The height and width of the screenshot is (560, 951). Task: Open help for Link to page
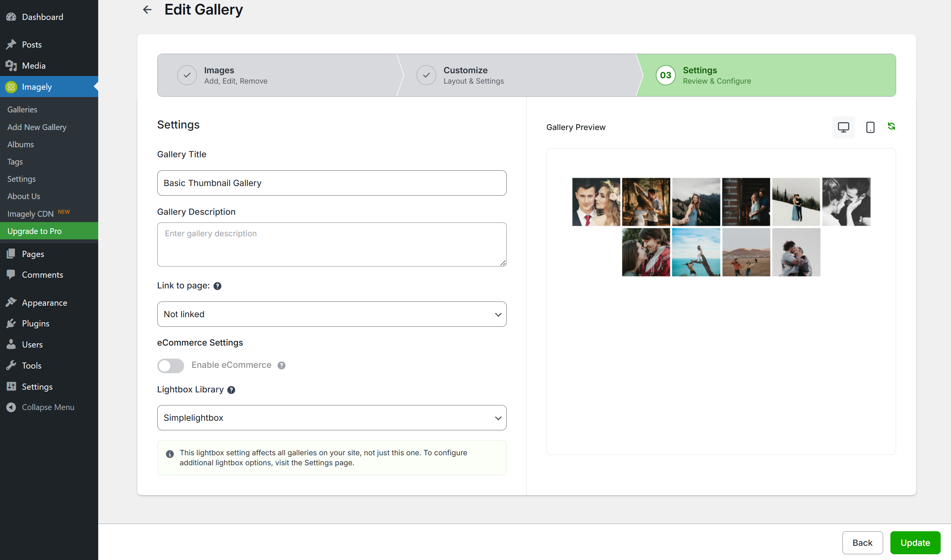point(217,286)
